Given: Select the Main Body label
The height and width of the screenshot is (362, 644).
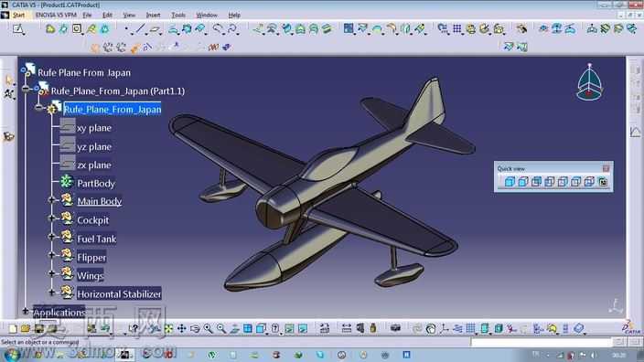Looking at the screenshot, I should (x=100, y=201).
